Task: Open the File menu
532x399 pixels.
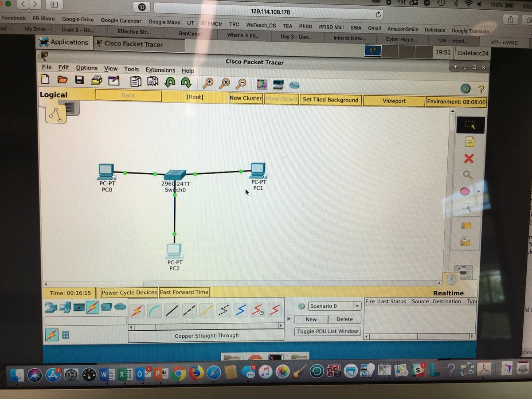Action: (x=47, y=67)
